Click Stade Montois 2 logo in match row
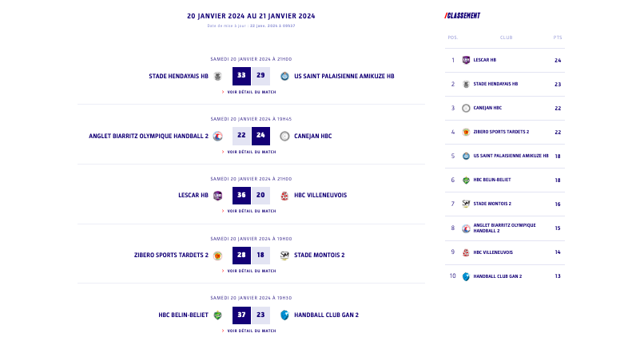 [285, 256]
